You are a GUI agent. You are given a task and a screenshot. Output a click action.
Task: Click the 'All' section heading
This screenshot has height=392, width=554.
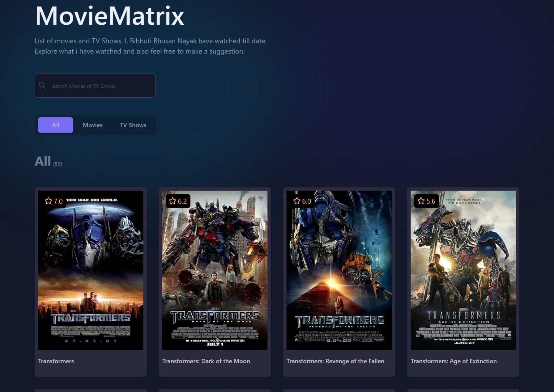pos(43,161)
